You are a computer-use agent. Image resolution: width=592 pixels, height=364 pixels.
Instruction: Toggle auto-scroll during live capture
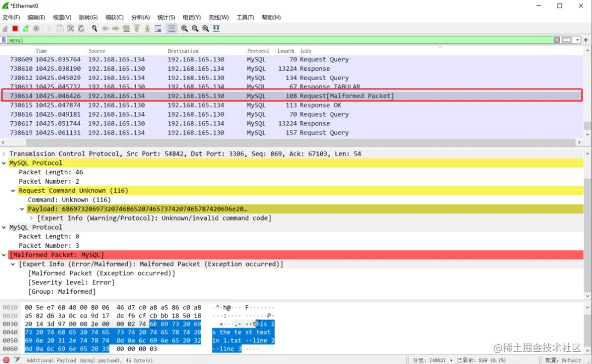coord(158,29)
